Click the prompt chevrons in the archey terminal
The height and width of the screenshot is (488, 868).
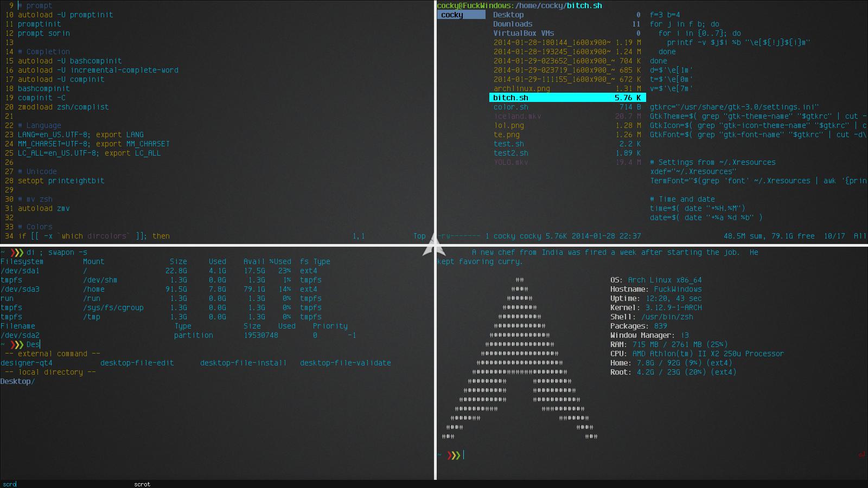click(x=454, y=455)
